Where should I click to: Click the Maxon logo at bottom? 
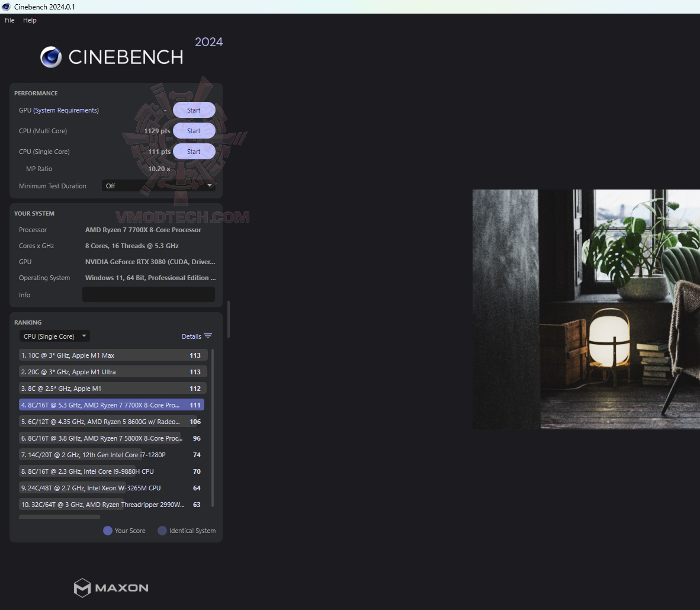111,587
